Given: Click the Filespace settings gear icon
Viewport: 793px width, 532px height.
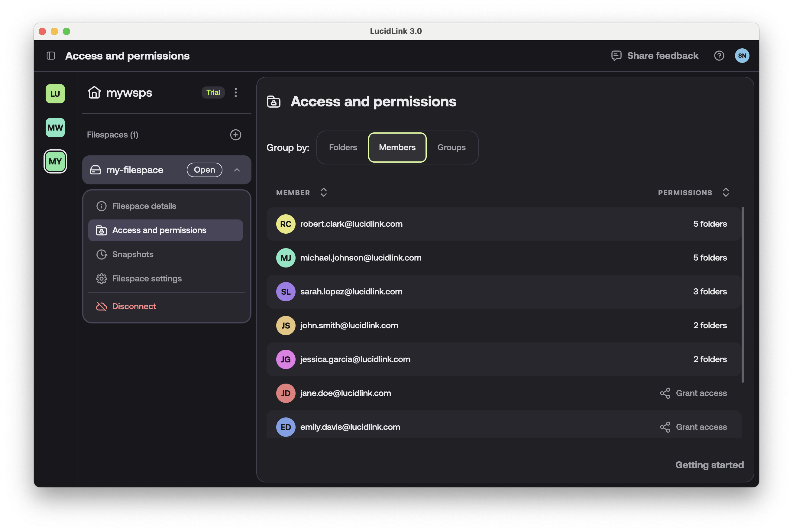Looking at the screenshot, I should pyautogui.click(x=102, y=279).
